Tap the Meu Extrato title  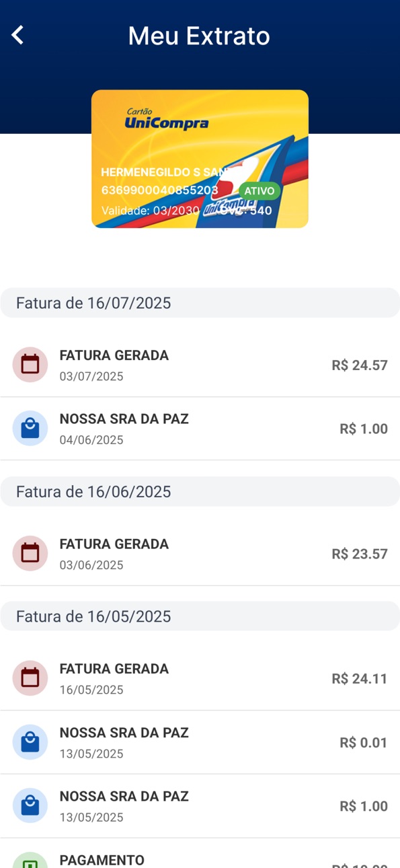click(199, 36)
